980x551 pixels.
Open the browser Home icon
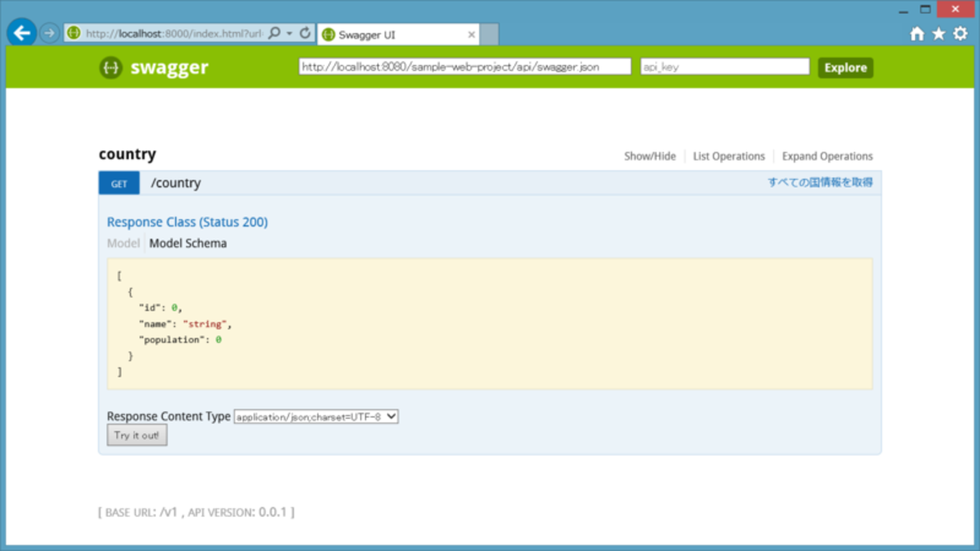917,34
